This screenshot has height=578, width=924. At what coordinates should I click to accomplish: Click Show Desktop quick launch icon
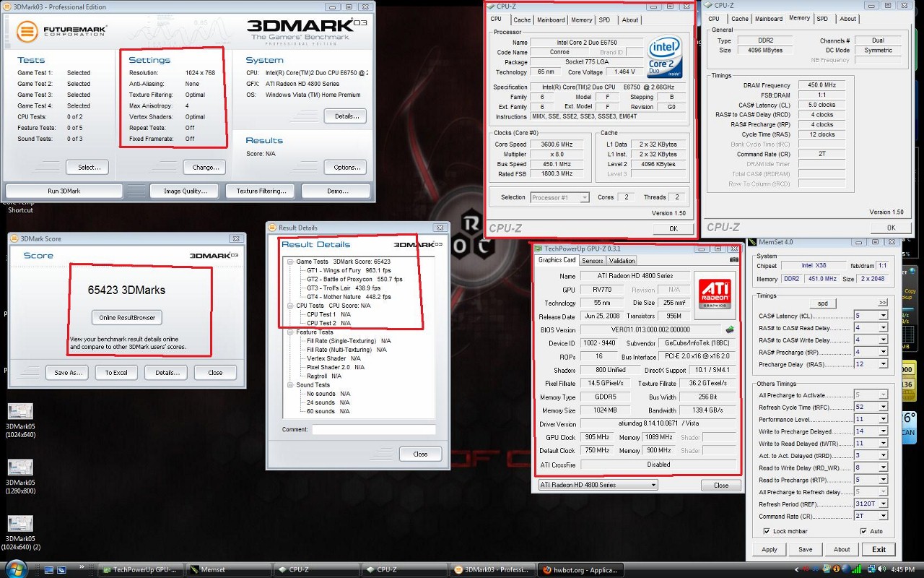pos(50,569)
